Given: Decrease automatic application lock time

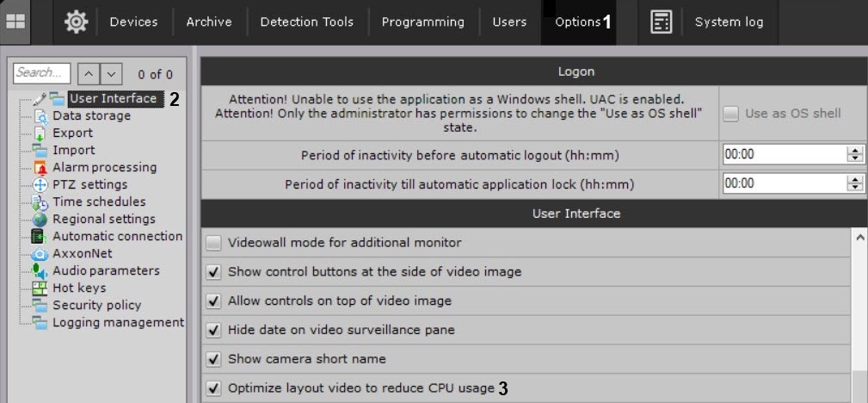Looking at the screenshot, I should [854, 187].
